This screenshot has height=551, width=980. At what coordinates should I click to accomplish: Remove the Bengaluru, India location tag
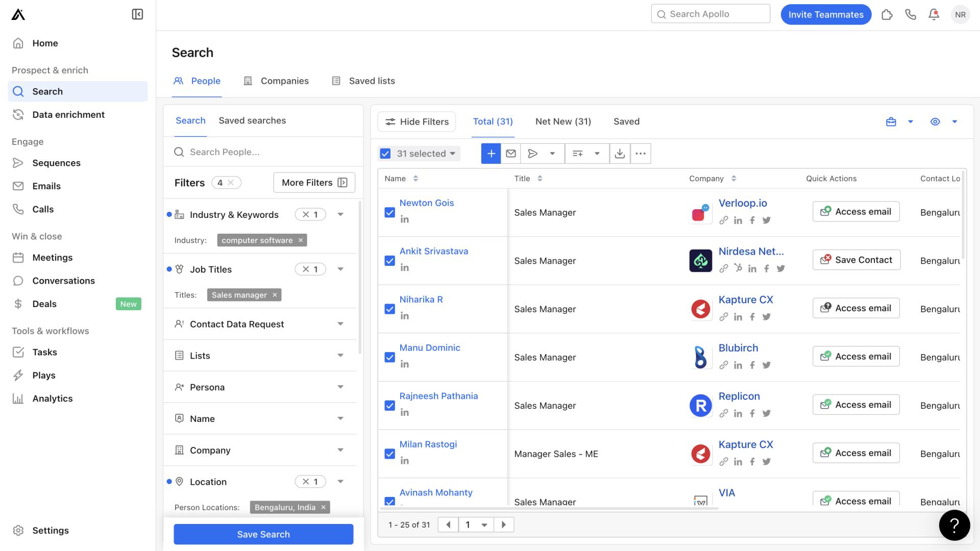point(323,507)
